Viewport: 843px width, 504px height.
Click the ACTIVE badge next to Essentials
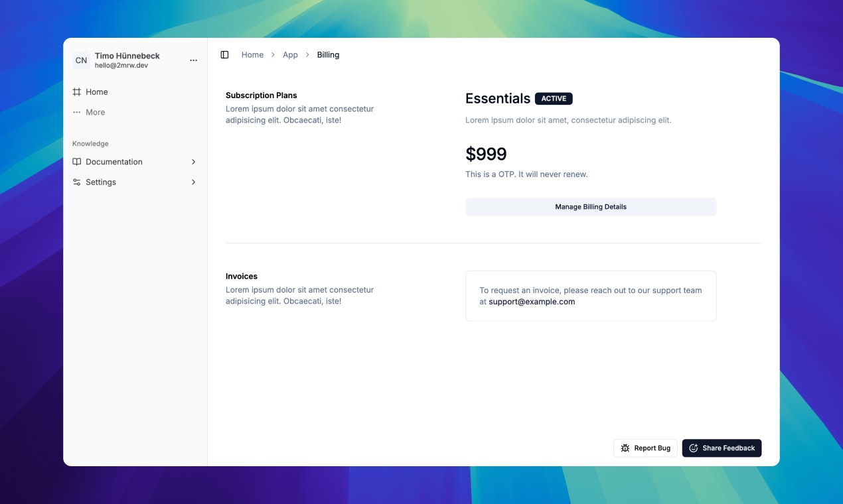click(554, 99)
